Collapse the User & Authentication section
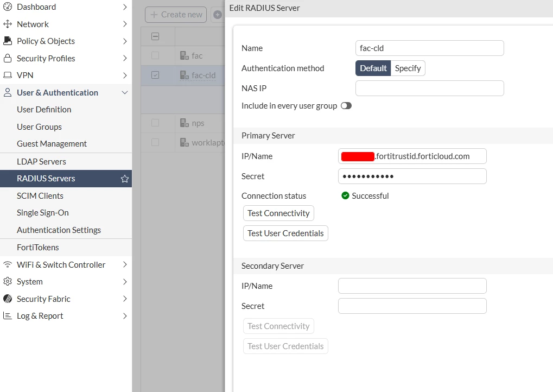This screenshot has width=553, height=392. (125, 92)
